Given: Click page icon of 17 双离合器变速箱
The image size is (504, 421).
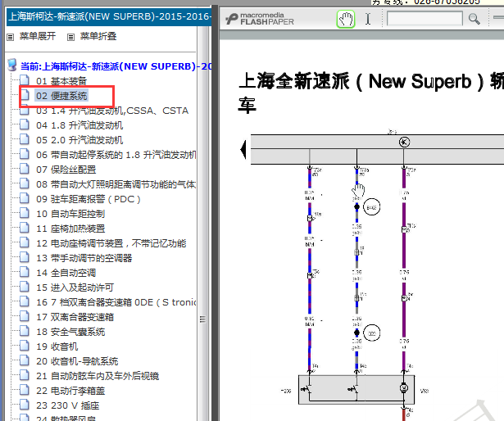Looking at the screenshot, I should (25, 316).
